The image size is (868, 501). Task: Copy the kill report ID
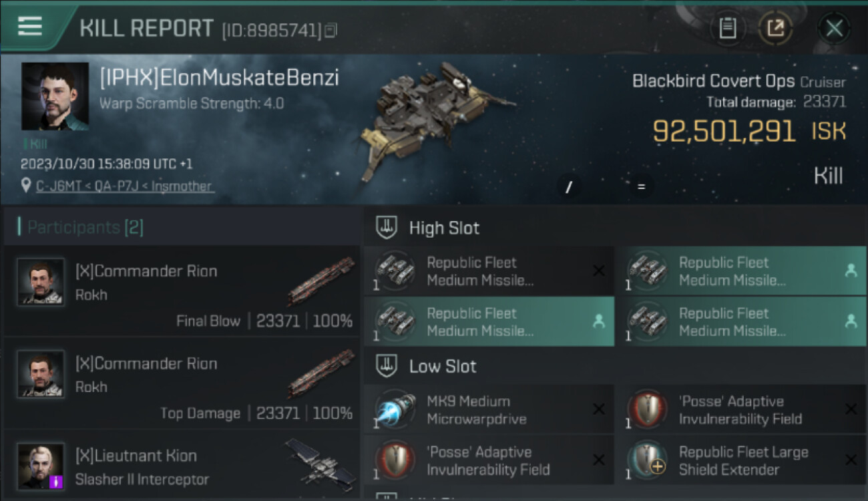click(332, 30)
